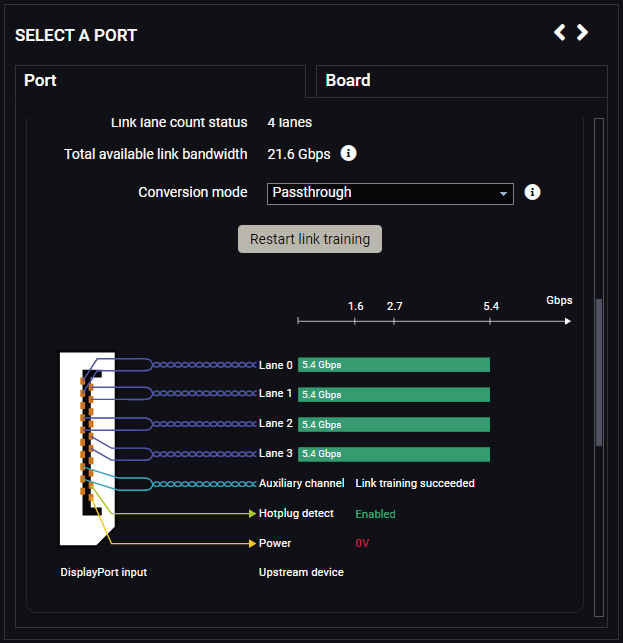Open the Conversion mode dropdown
The height and width of the screenshot is (643, 623).
point(390,194)
